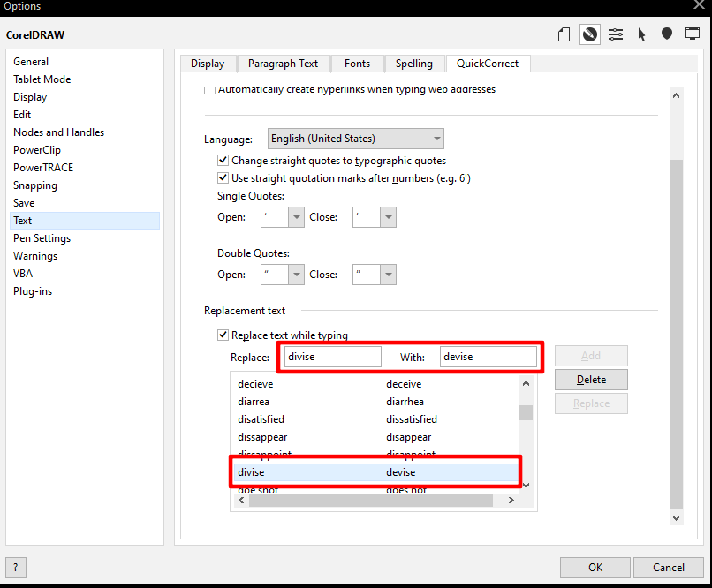Open the Tools pointer options icon
Screen dimensions: 712x588
641,34
